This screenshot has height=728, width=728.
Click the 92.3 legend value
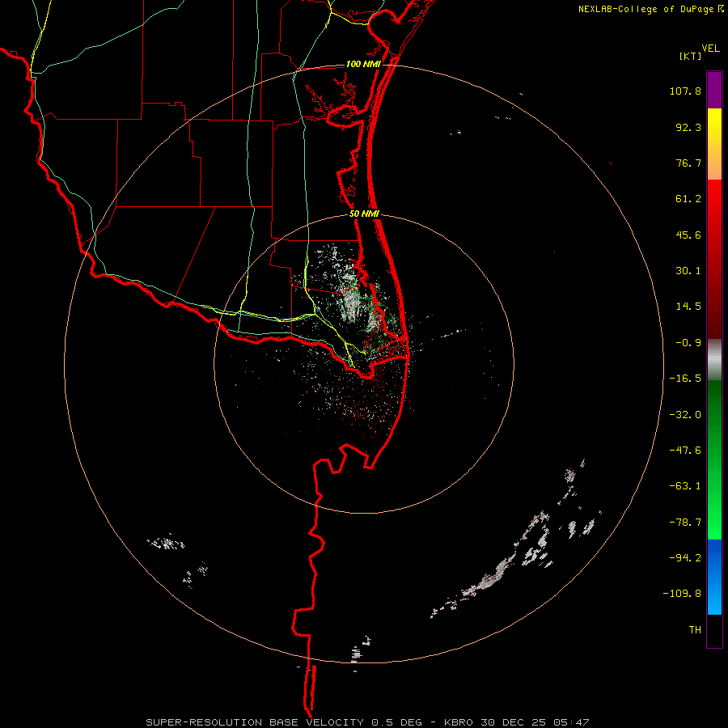click(x=688, y=127)
